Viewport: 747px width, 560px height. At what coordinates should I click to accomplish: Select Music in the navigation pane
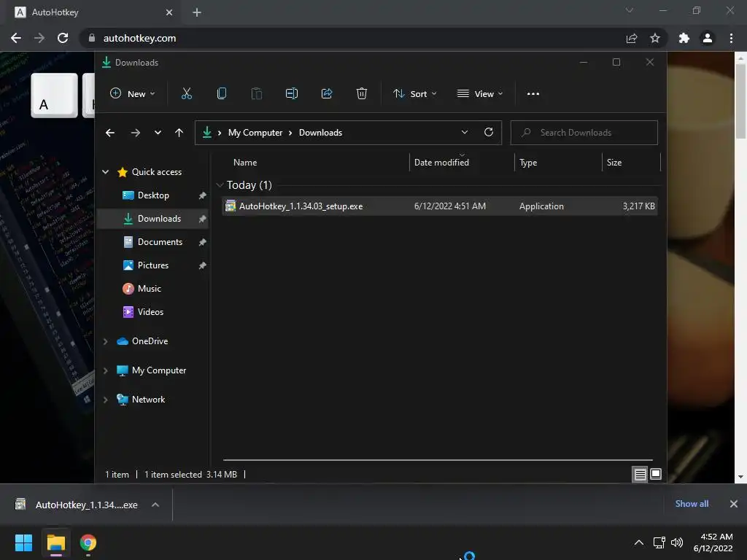coord(153,289)
